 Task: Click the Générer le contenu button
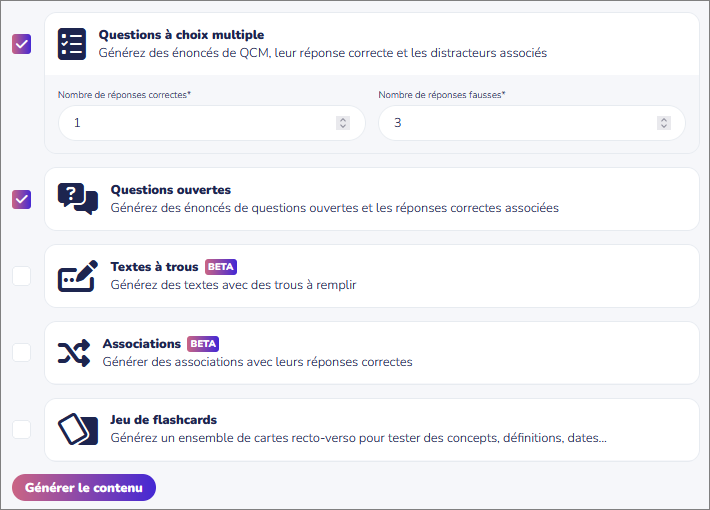click(x=84, y=487)
